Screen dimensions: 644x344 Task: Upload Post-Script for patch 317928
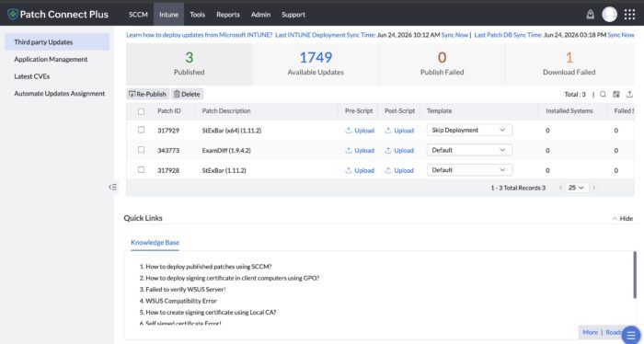[399, 170]
